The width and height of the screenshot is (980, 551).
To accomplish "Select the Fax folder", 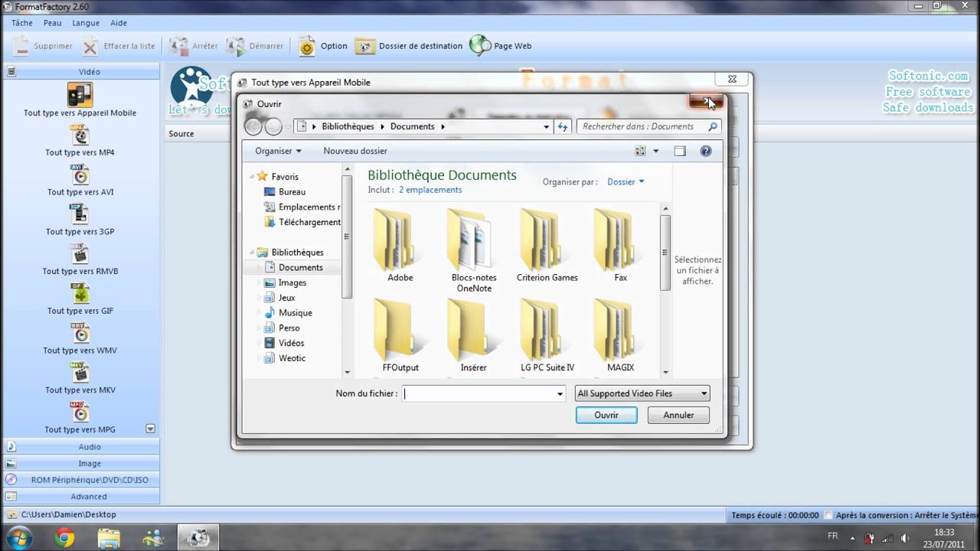I will click(621, 245).
